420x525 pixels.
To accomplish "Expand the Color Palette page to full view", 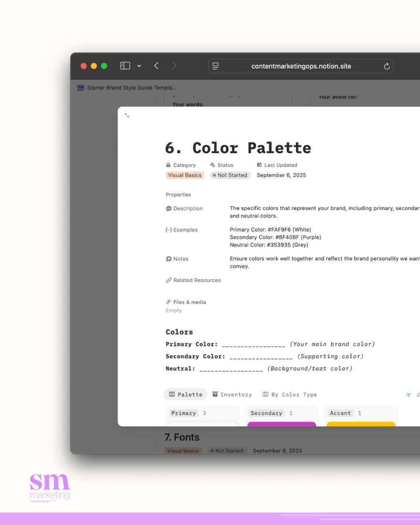I will 127,115.
